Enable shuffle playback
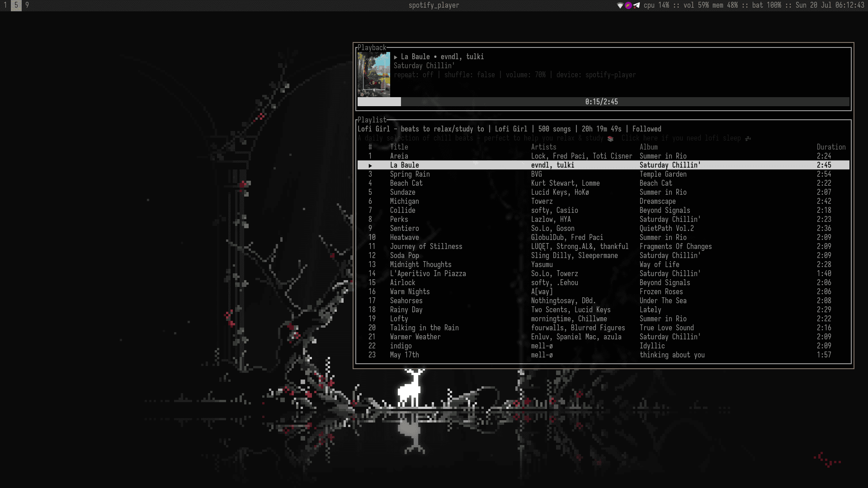The image size is (868, 488). (x=468, y=75)
